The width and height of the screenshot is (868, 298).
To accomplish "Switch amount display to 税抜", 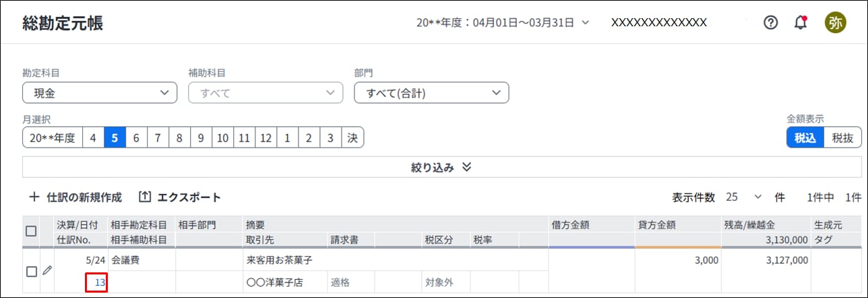I will coord(842,138).
